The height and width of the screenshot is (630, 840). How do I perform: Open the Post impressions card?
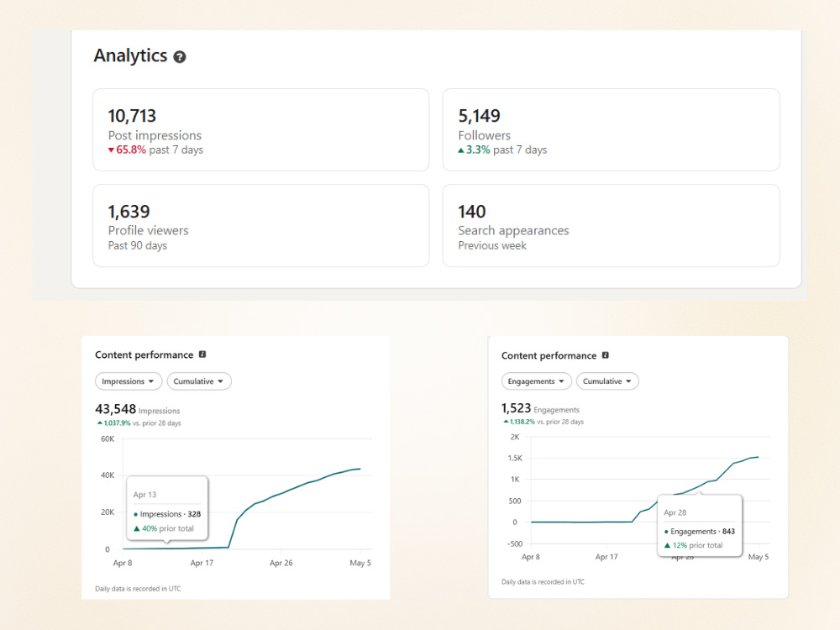tap(261, 129)
